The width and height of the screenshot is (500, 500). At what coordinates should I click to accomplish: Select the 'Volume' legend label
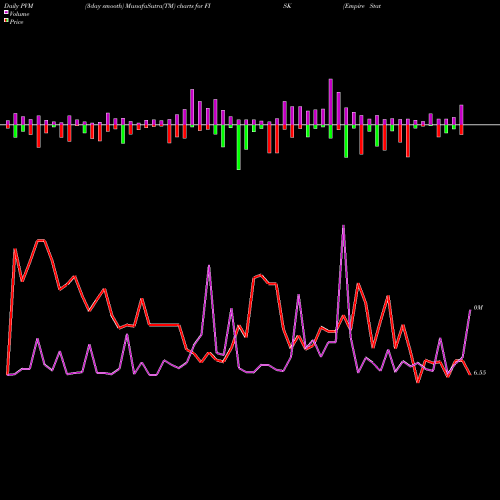pyautogui.click(x=19, y=14)
